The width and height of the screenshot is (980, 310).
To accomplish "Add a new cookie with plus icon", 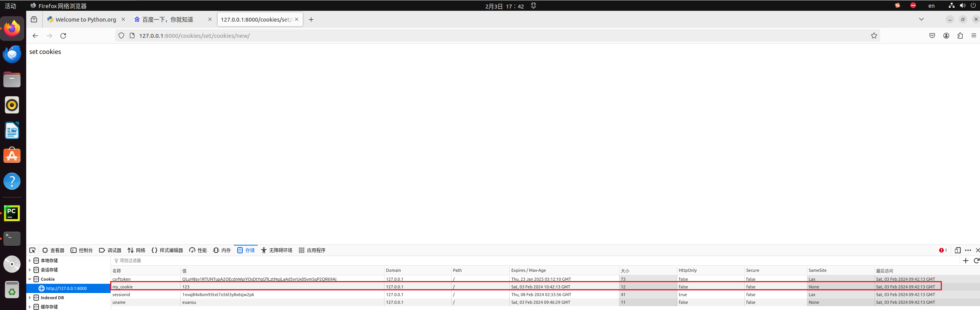I will pos(966,261).
